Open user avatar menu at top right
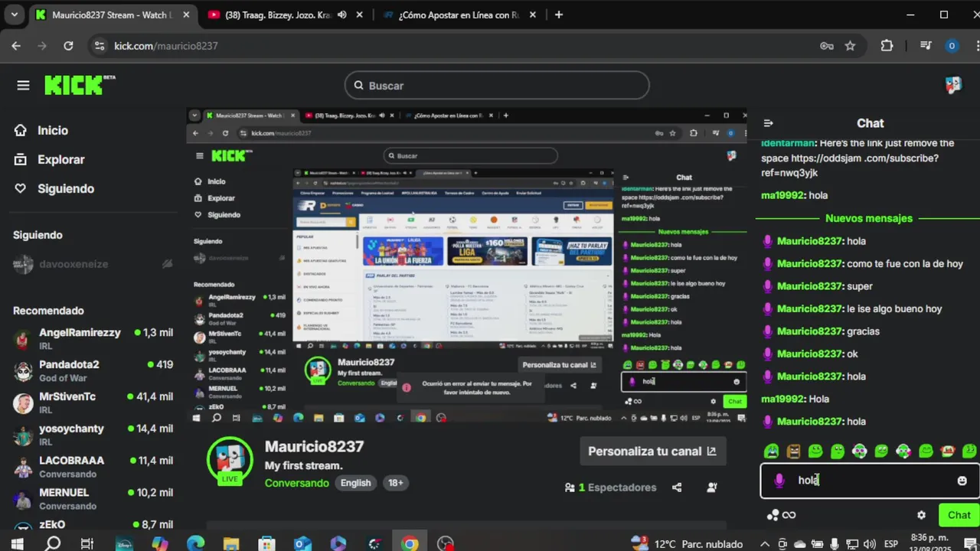The width and height of the screenshot is (980, 551). [953, 85]
